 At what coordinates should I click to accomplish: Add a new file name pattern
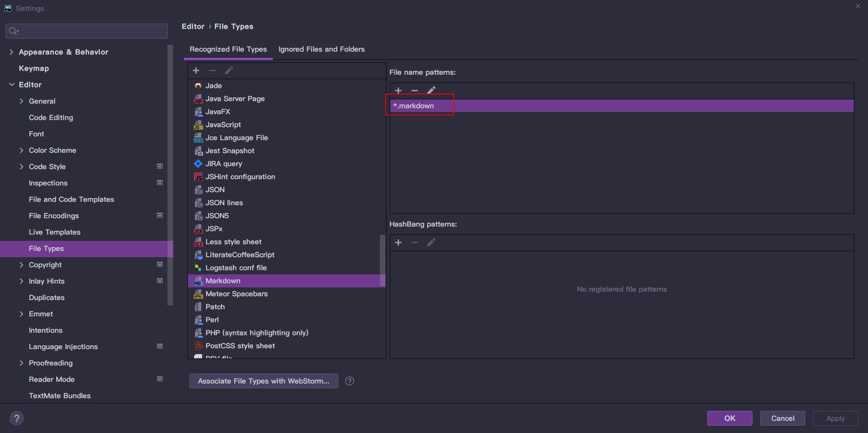click(398, 90)
